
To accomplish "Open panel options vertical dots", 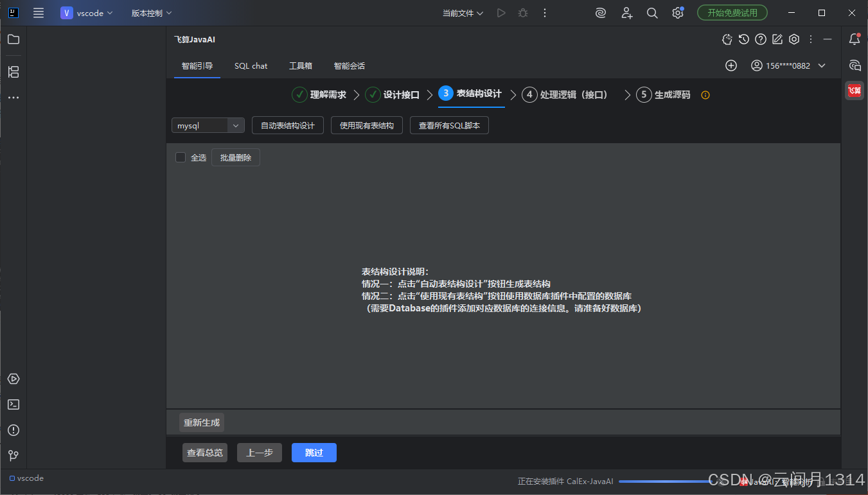I will pyautogui.click(x=811, y=39).
